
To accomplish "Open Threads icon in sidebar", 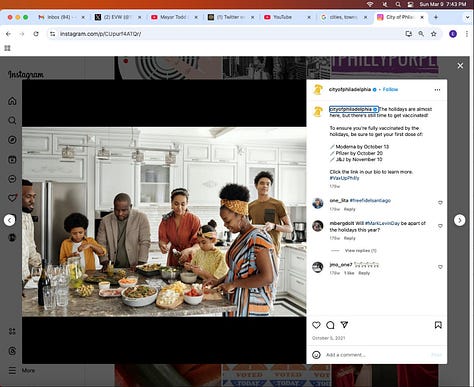I will click(12, 351).
